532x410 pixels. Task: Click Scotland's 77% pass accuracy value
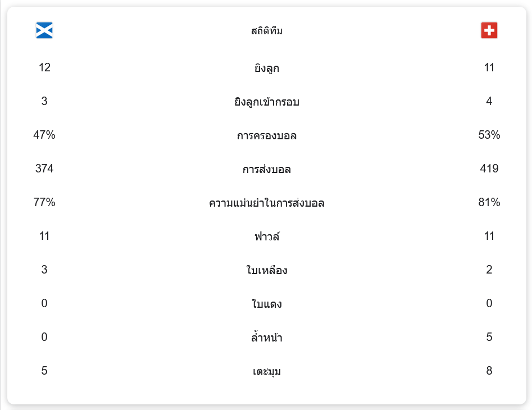tap(44, 202)
